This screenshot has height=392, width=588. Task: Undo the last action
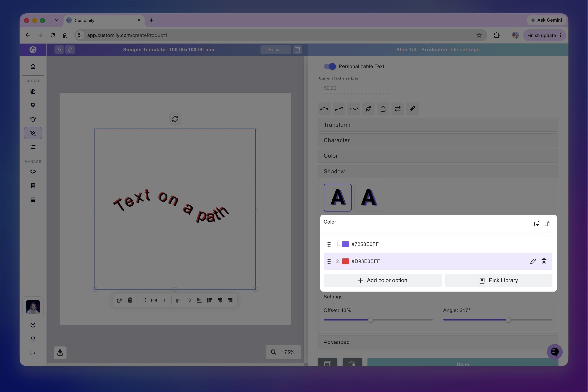(x=59, y=50)
